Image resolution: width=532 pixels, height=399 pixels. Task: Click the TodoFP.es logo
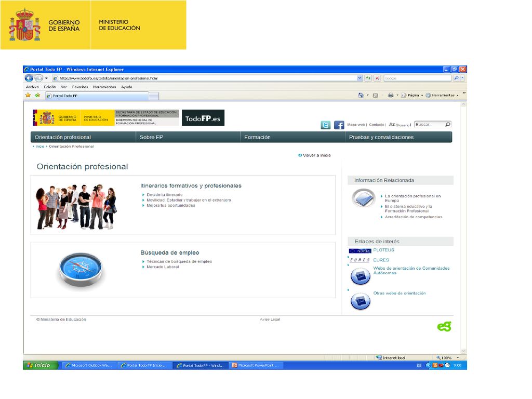[x=203, y=118]
